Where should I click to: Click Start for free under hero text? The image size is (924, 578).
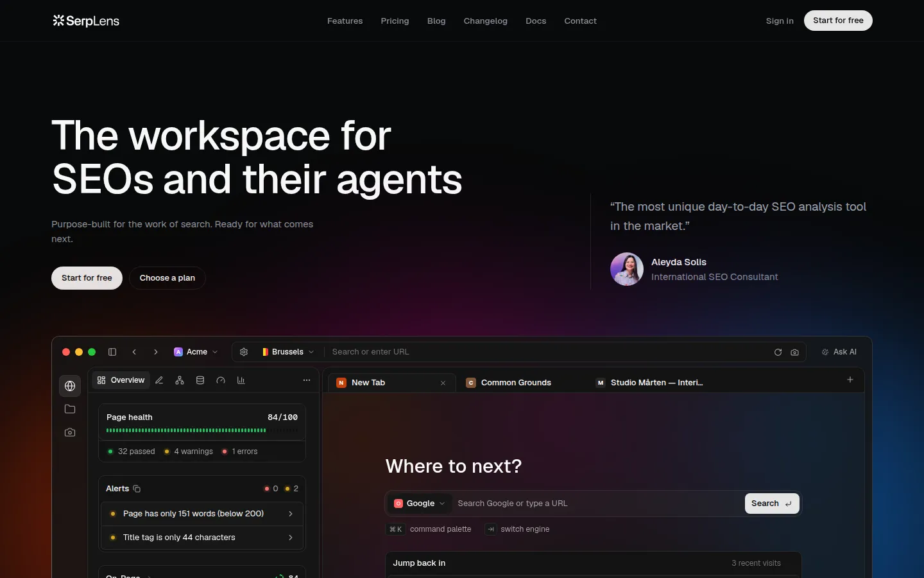click(87, 278)
